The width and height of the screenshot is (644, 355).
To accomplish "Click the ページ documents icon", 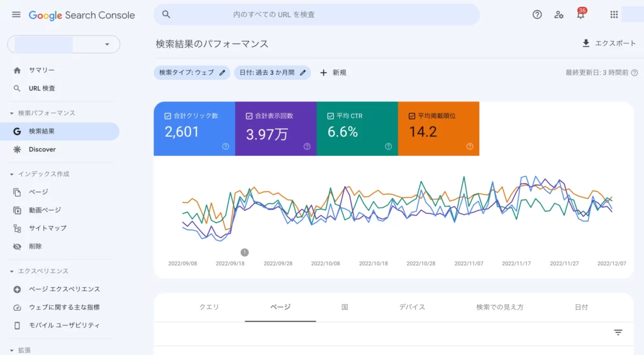I will [x=17, y=192].
